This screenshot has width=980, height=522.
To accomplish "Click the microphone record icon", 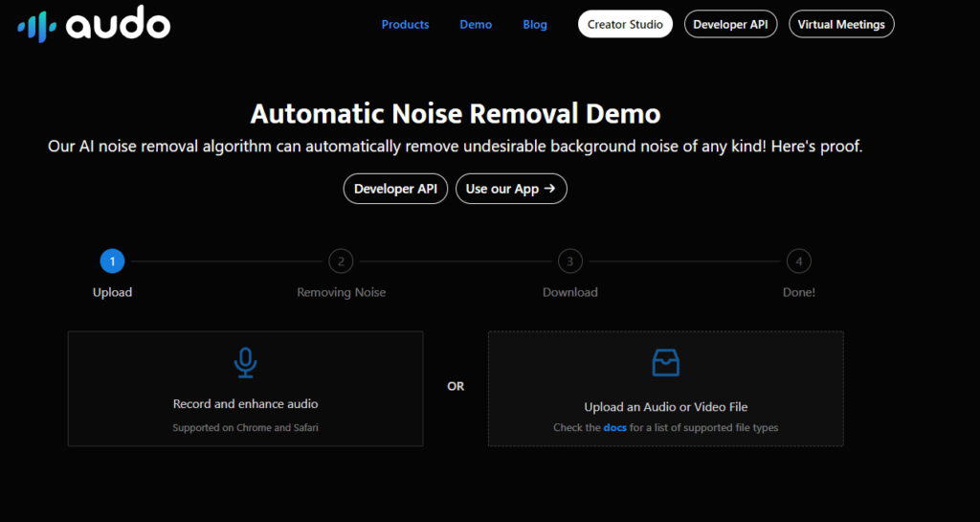I will (x=246, y=363).
